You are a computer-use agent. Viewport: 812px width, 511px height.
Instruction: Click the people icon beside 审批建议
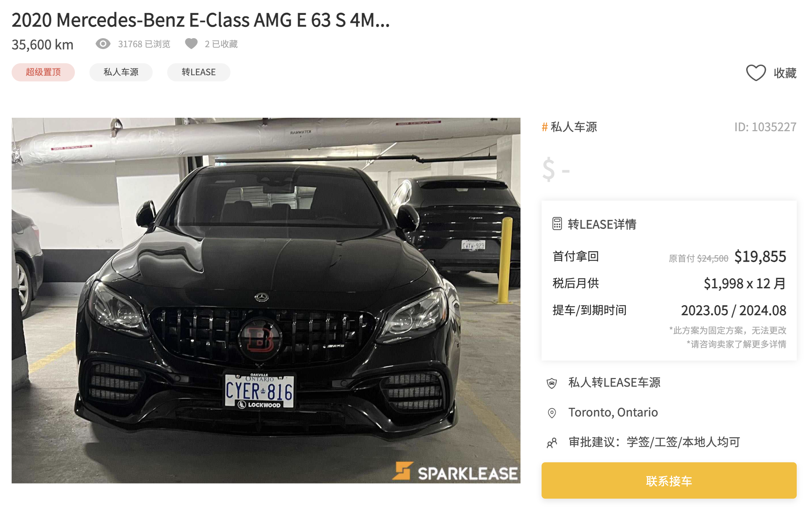pyautogui.click(x=552, y=443)
